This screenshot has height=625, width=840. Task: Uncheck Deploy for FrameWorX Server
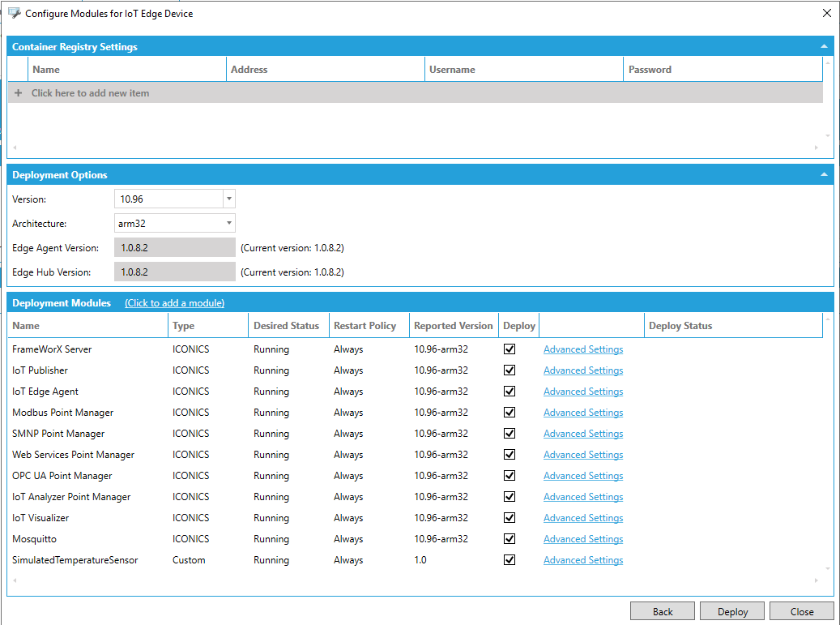point(510,349)
